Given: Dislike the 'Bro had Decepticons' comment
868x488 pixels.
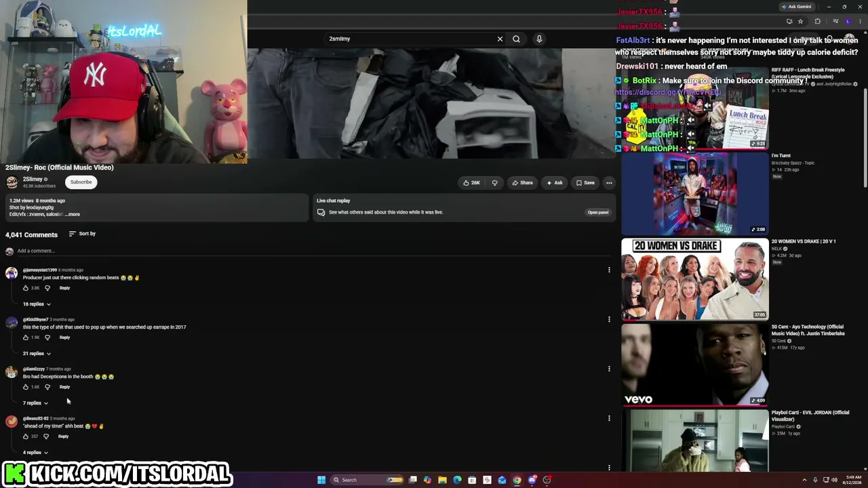Looking at the screenshot, I should pos(47,387).
